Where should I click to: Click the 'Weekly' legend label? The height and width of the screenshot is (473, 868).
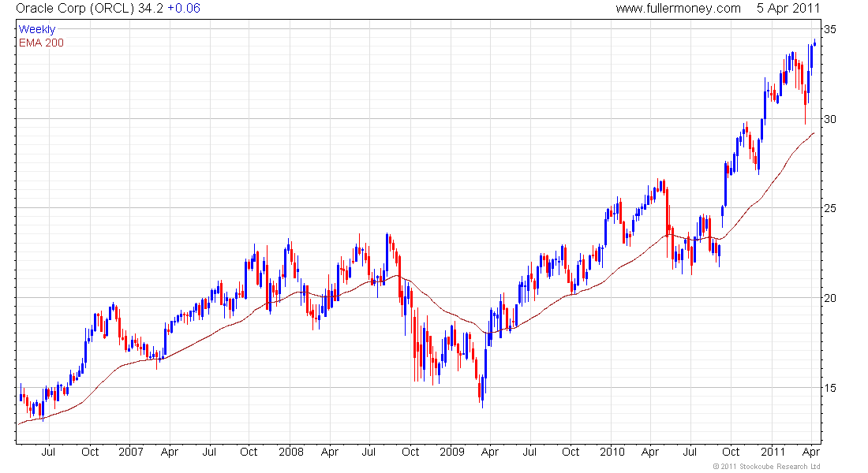tap(37, 29)
